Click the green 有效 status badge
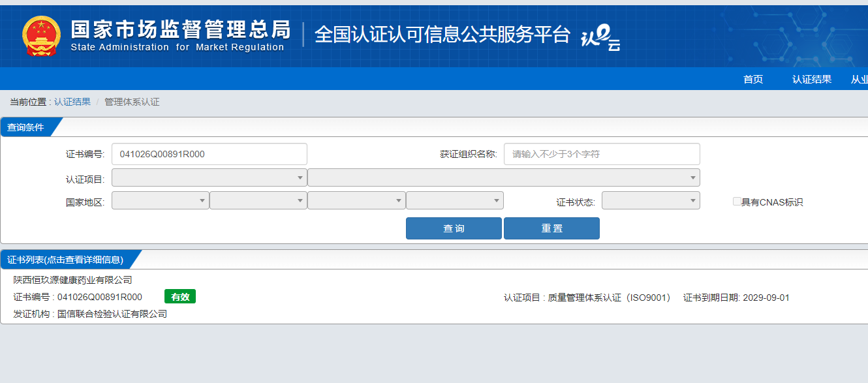Viewport: 868px width, 383px height. [x=180, y=297]
